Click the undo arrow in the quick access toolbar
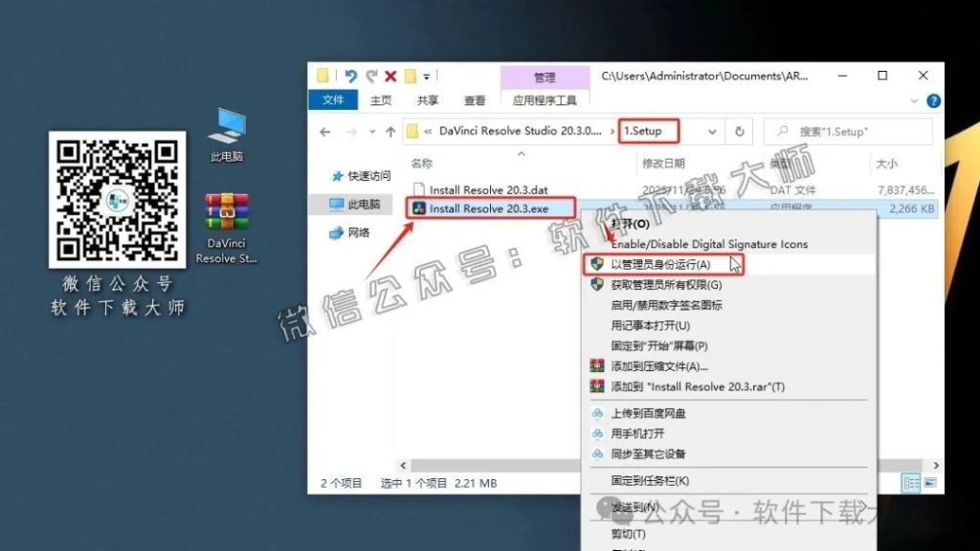 click(351, 77)
